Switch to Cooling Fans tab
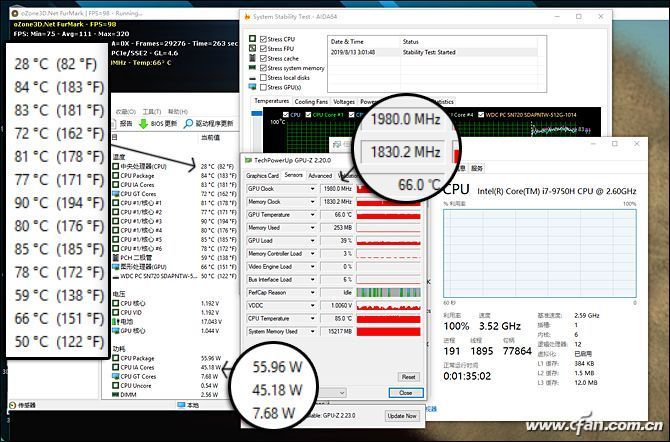The width and height of the screenshot is (670, 442). point(311,102)
